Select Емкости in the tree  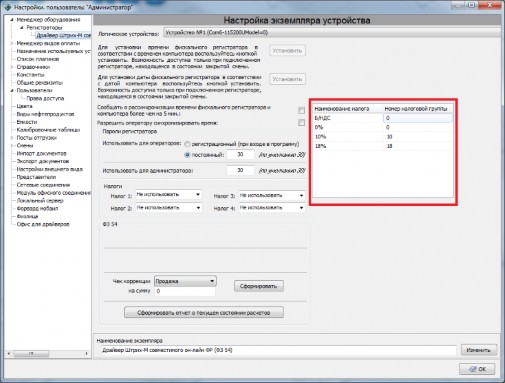[x=27, y=122]
